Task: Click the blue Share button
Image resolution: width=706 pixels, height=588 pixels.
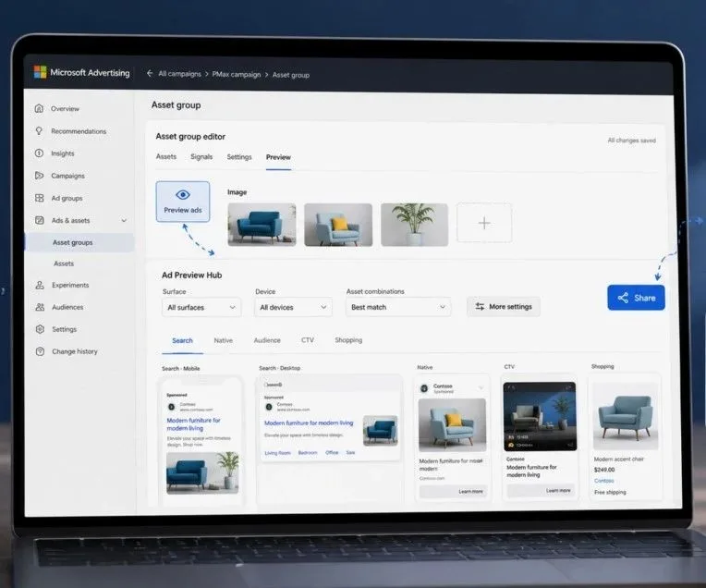Action: pyautogui.click(x=636, y=298)
